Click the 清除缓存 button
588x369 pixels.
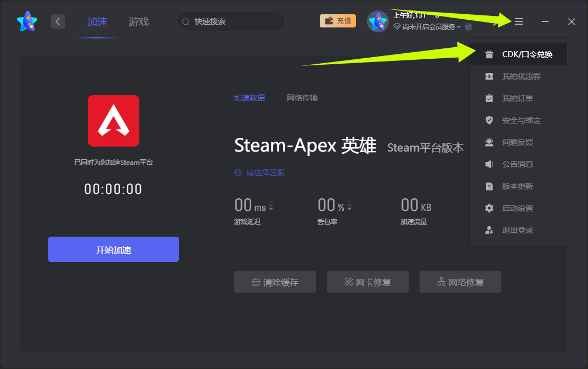pyautogui.click(x=275, y=282)
